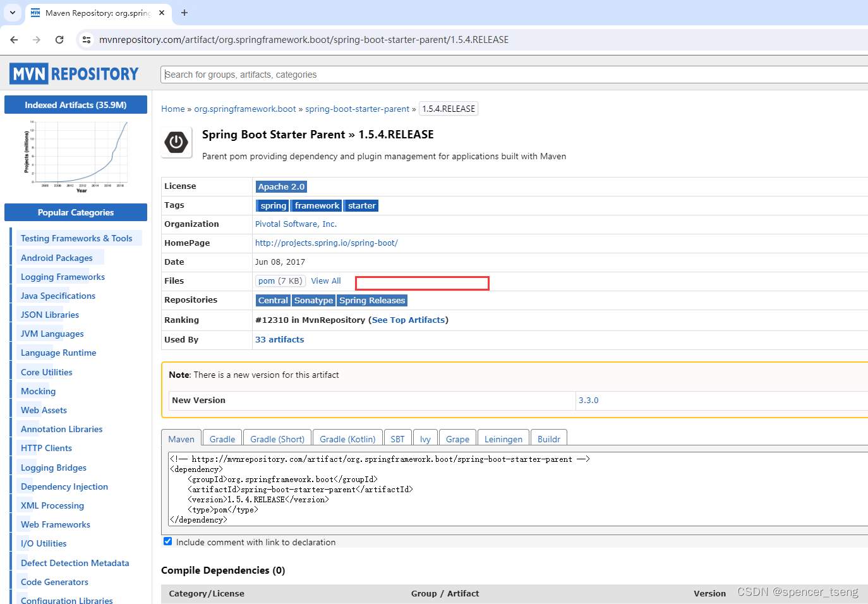
Task: Open the 33 artifacts link
Action: 279,340
